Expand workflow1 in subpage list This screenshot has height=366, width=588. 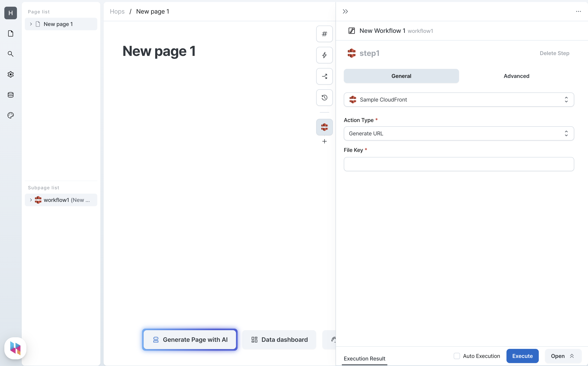pos(31,200)
